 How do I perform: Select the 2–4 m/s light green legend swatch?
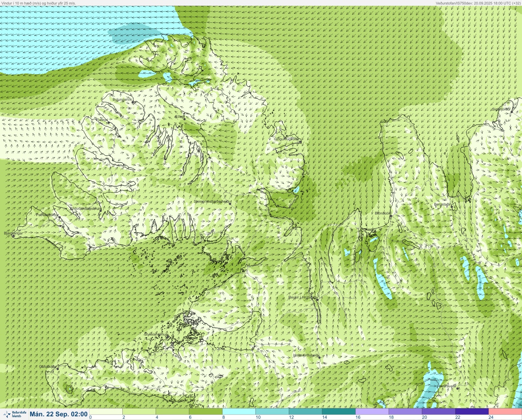139,411
